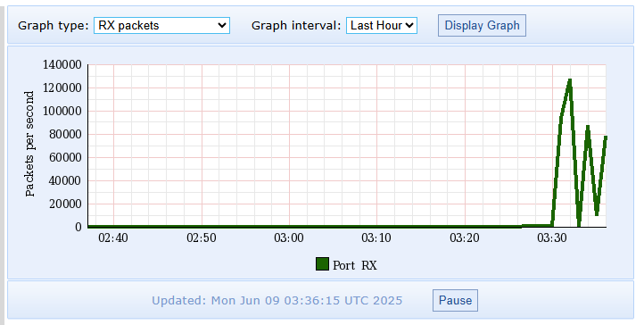
Task: Open the Graph type dropdown
Action: click(x=161, y=26)
